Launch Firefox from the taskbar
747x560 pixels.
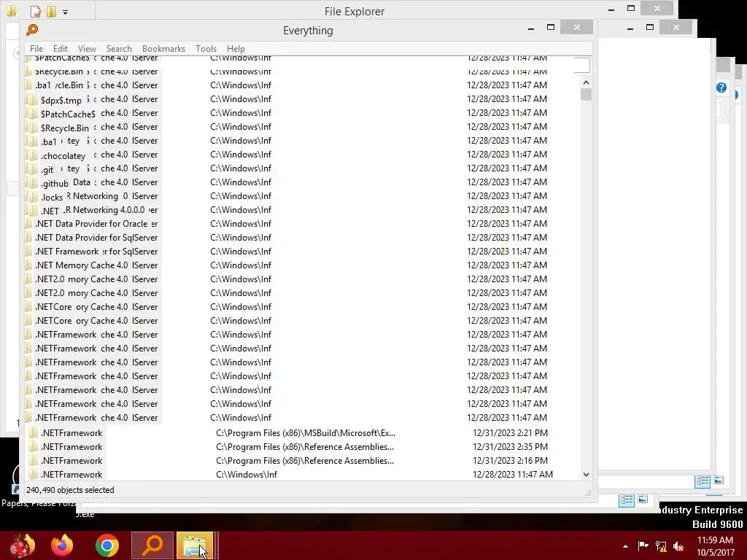[x=63, y=545]
